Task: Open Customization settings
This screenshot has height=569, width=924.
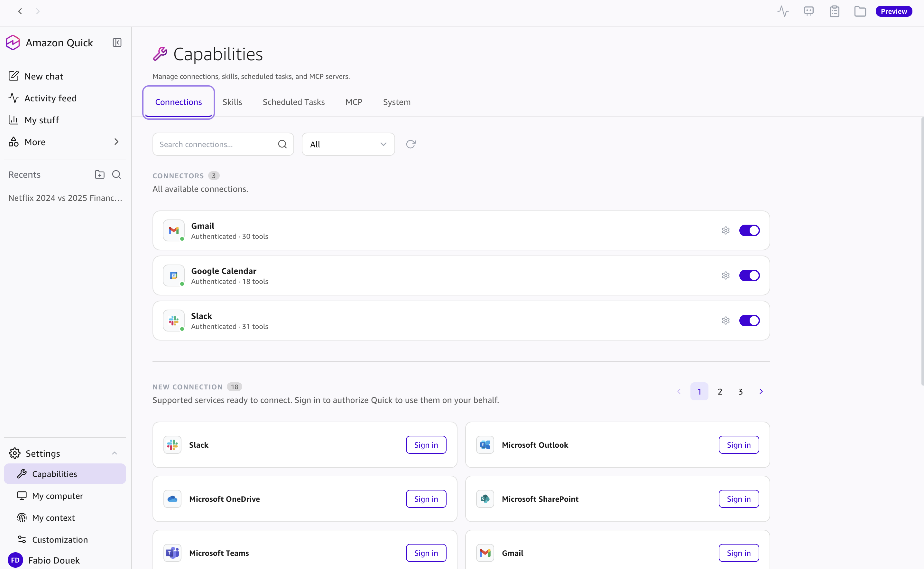Action: click(x=65, y=539)
